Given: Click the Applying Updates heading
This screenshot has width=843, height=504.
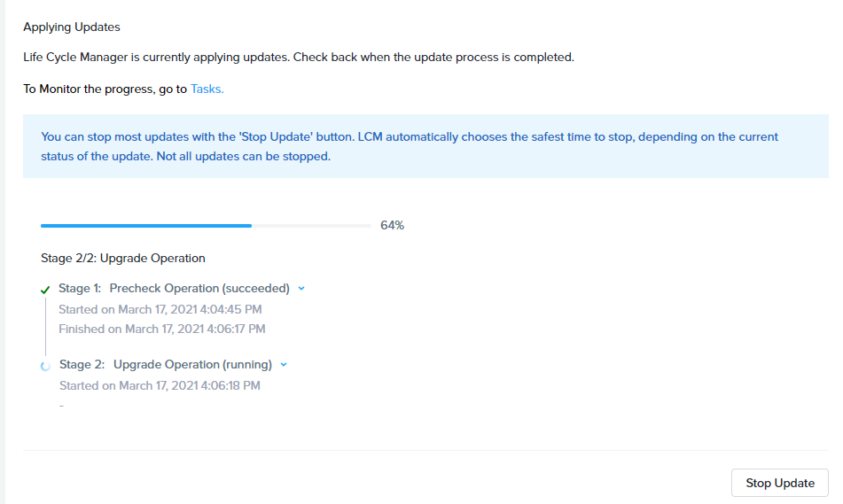Looking at the screenshot, I should click(72, 27).
